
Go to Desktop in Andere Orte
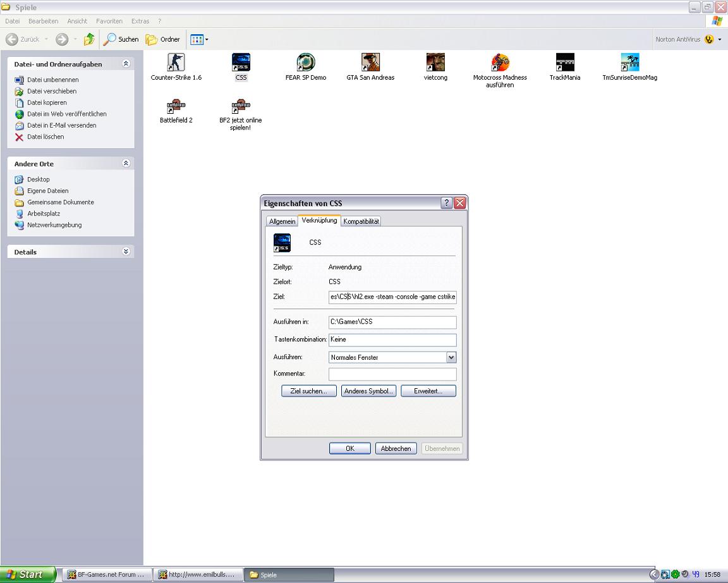(x=39, y=180)
